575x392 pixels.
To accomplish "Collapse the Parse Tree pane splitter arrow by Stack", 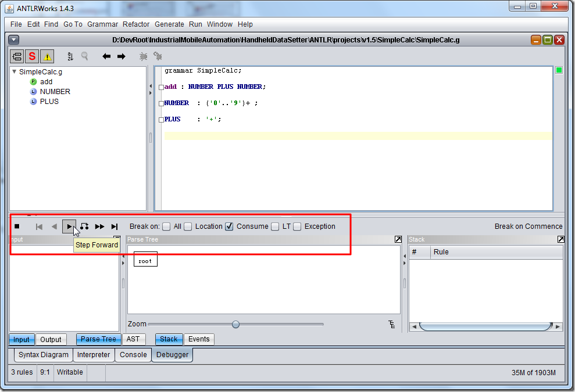I will tap(405, 256).
